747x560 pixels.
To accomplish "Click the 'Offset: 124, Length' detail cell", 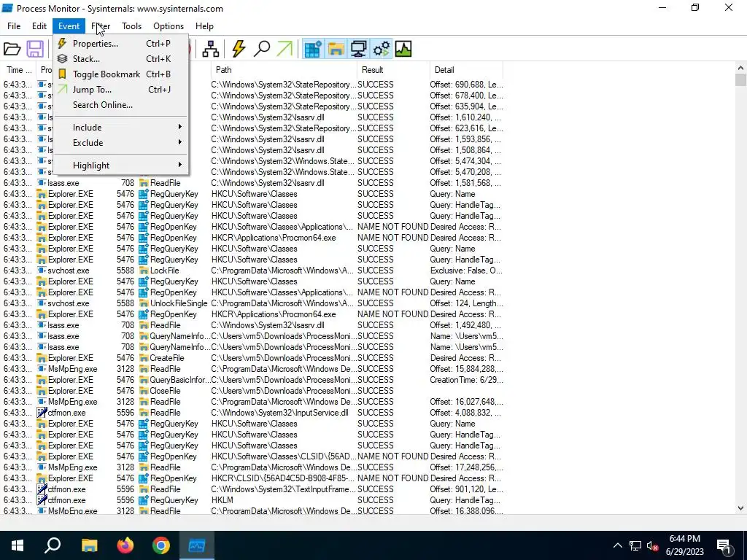I will click(466, 303).
